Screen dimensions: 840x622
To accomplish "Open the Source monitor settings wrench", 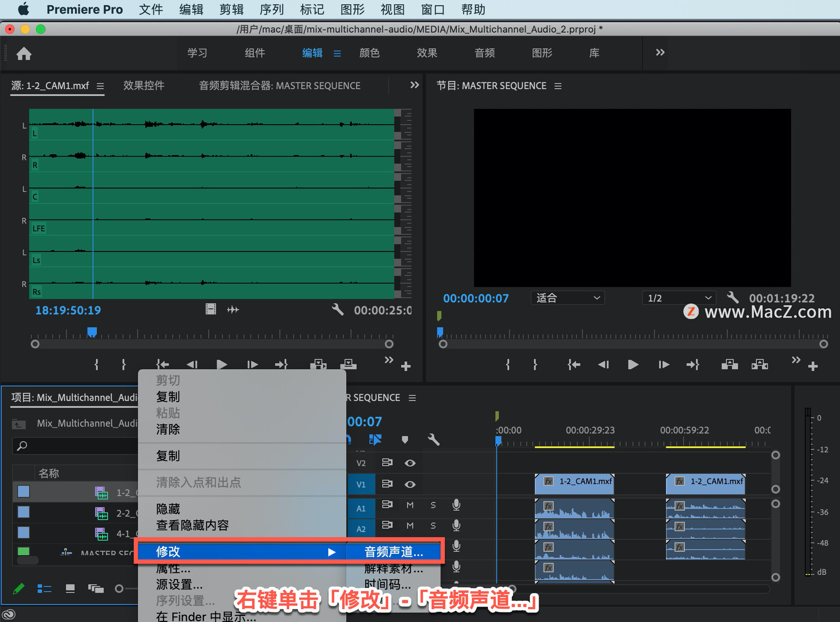I will (x=337, y=310).
